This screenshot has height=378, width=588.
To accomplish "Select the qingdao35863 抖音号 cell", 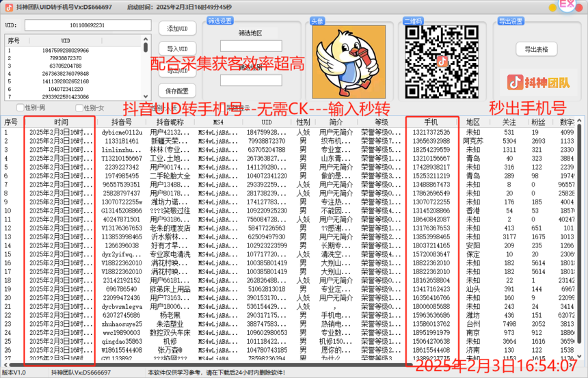I will point(122,342).
